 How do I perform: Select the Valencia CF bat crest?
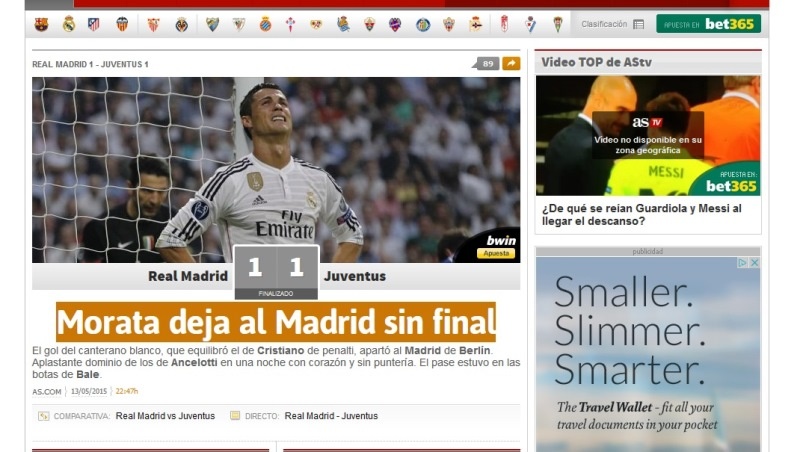click(x=122, y=24)
